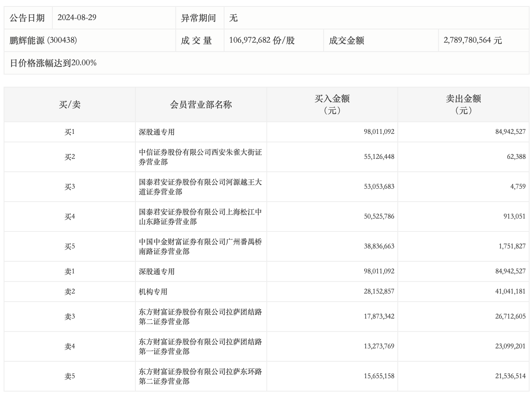This screenshot has width=532, height=396.
Task: Click 机构专用 in the 卖2 row
Action: 153,292
